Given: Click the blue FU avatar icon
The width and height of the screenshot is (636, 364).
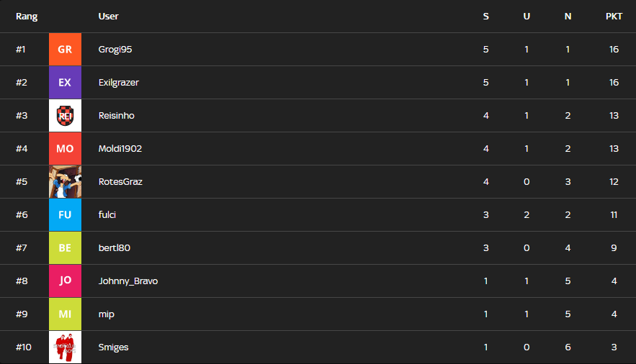Looking at the screenshot, I should [x=65, y=215].
